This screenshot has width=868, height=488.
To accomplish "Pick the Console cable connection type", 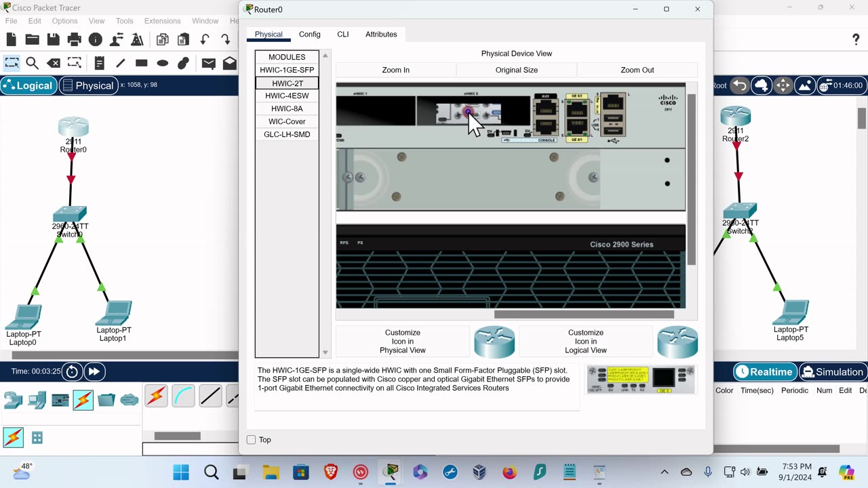I will (183, 396).
